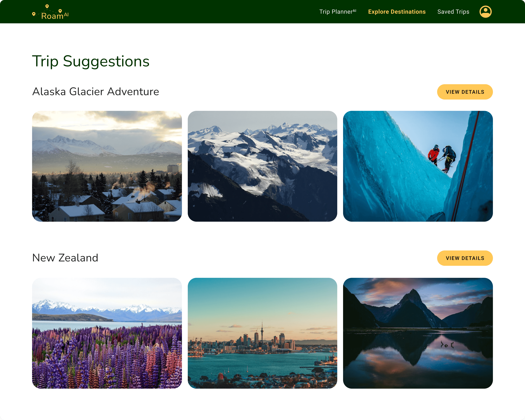Open Trip Planner AI page
This screenshot has height=420, width=525.
point(337,12)
